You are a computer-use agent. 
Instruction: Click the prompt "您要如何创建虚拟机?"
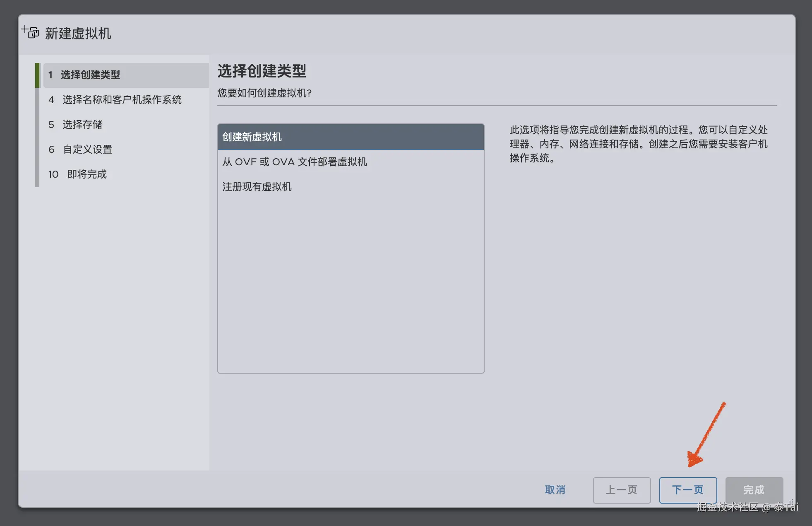coord(265,94)
